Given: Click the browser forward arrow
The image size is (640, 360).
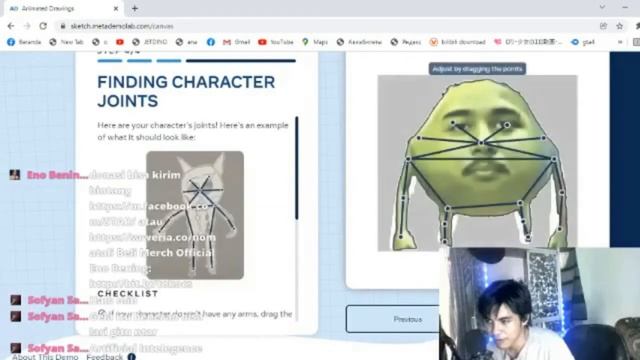Looking at the screenshot, I should 27,26.
